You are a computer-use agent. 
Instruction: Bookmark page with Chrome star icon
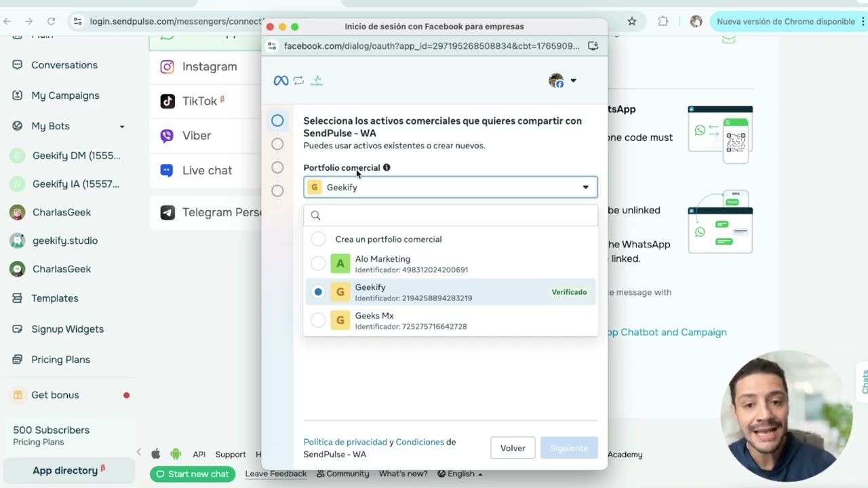[632, 21]
